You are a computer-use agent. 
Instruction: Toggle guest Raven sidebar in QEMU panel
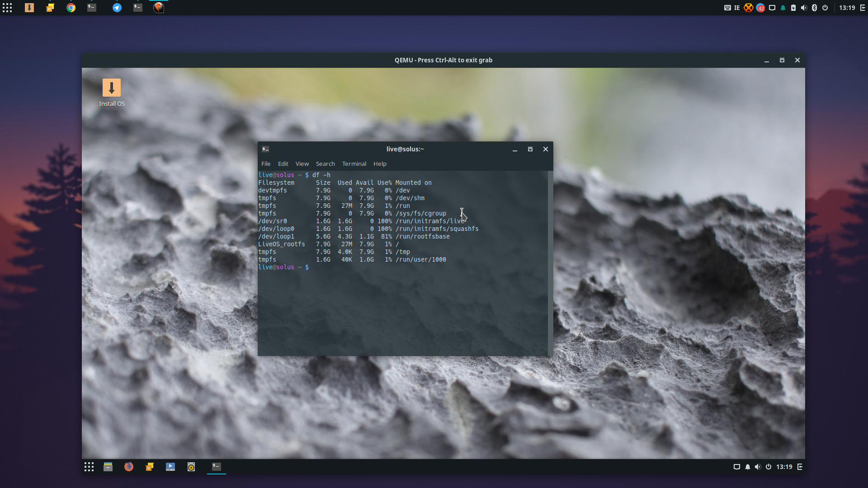coord(800,467)
